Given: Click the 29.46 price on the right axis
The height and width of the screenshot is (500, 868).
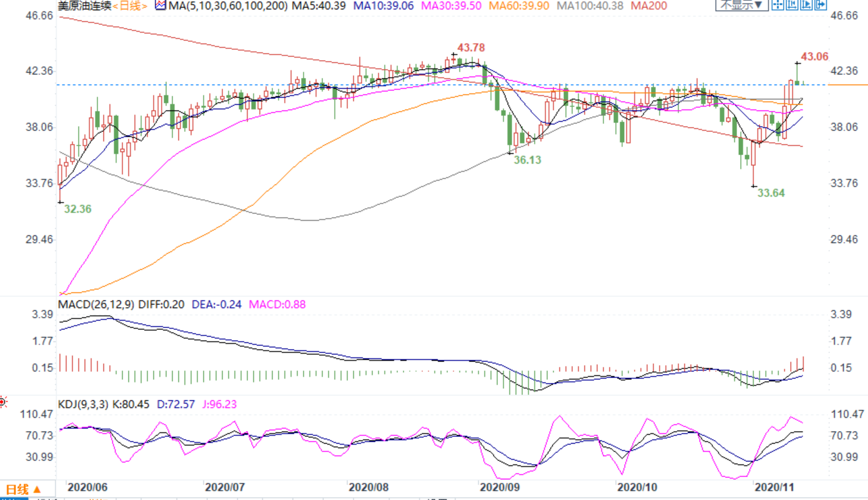Looking at the screenshot, I should 844,240.
